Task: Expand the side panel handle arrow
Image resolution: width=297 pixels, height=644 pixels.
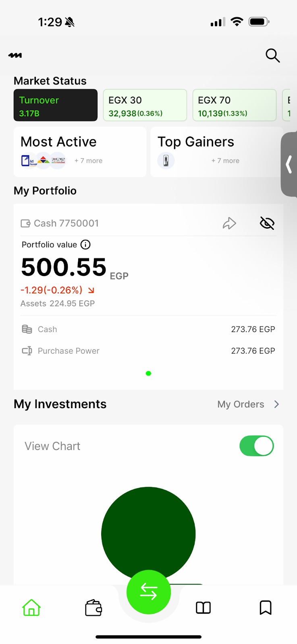Action: pyautogui.click(x=289, y=164)
